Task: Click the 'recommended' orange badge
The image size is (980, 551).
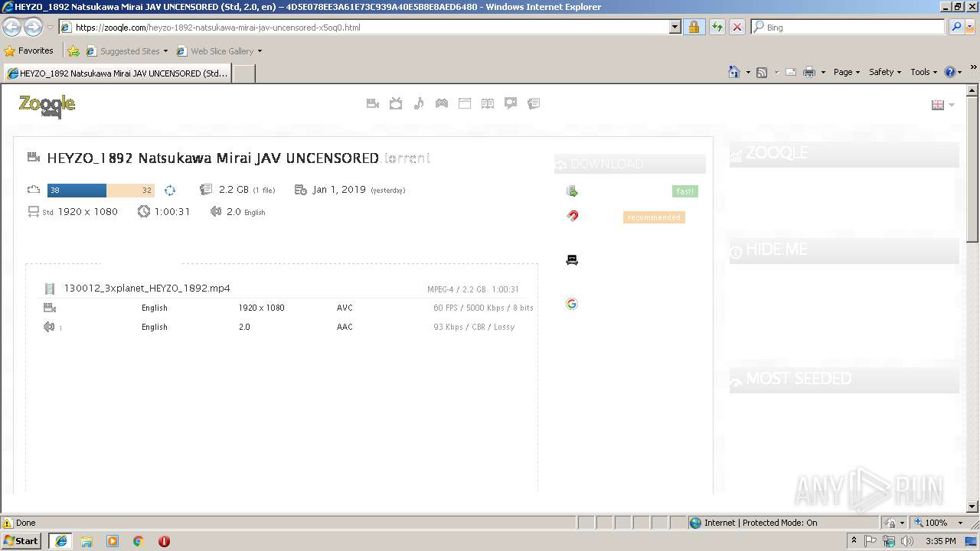Action: point(654,217)
